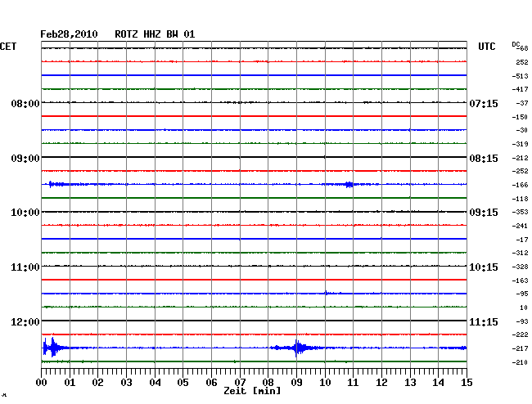Click DC offset value -417

click(x=520, y=89)
